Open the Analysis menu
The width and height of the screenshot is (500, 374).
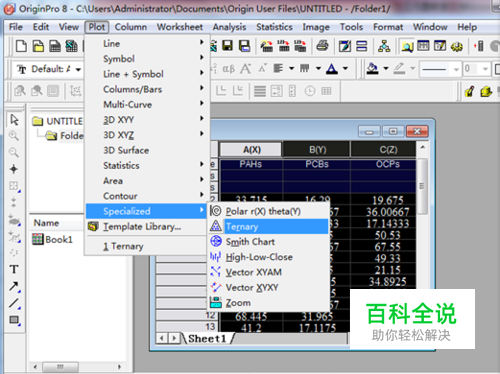[x=229, y=27]
